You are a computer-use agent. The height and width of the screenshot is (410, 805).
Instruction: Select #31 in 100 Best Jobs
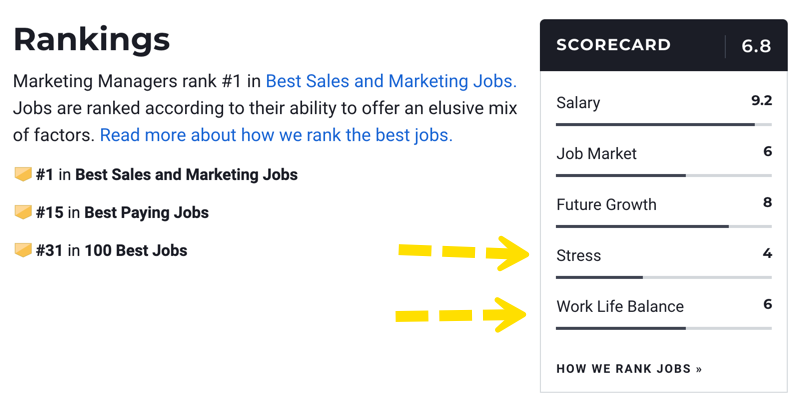111,250
